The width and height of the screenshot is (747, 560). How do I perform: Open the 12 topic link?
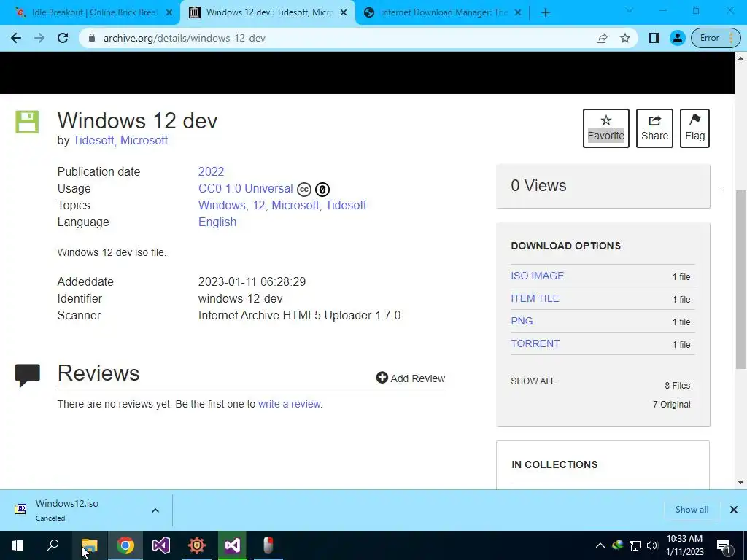259,205
